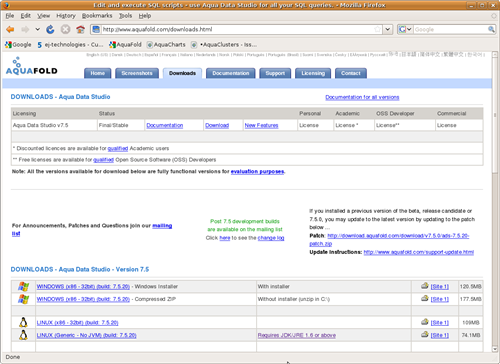The image size is (500, 364).
Task: Open the change log link
Action: click(271, 238)
